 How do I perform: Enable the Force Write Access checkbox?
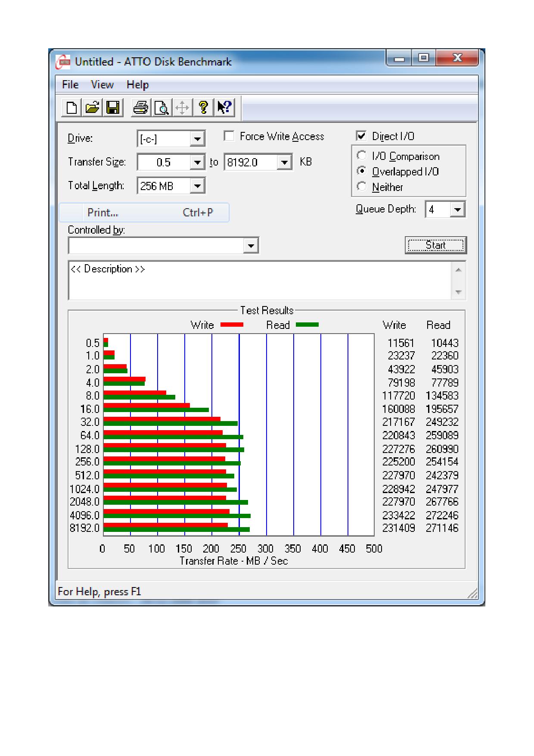click(229, 136)
